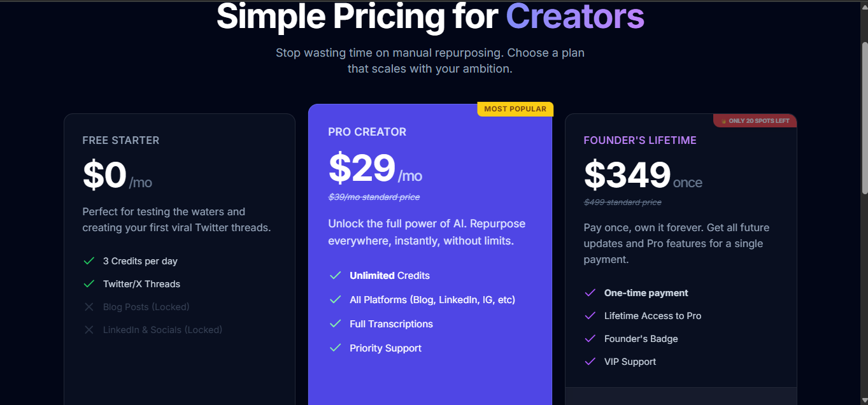The width and height of the screenshot is (868, 405).
Task: Click the checkmark beside "Priority Support"
Action: (x=335, y=348)
